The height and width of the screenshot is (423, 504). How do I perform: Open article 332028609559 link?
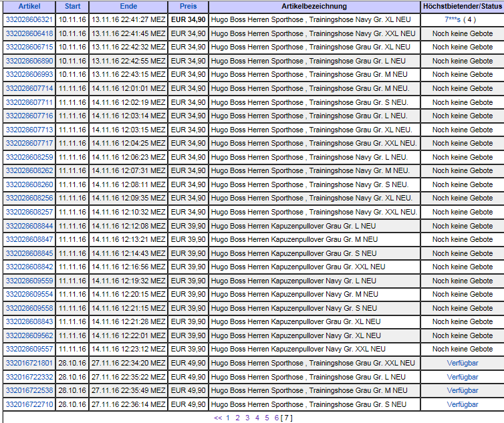(x=29, y=281)
